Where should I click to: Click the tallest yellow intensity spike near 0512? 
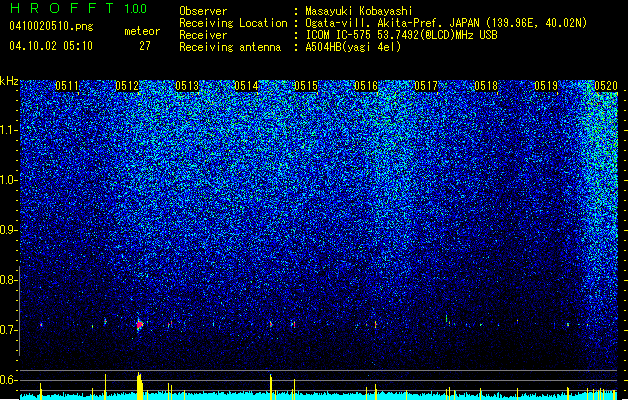pyautogui.click(x=140, y=386)
